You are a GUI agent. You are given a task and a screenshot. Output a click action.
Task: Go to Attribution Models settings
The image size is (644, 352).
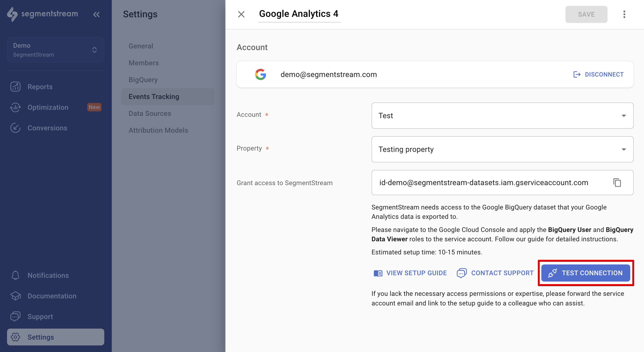(x=158, y=130)
